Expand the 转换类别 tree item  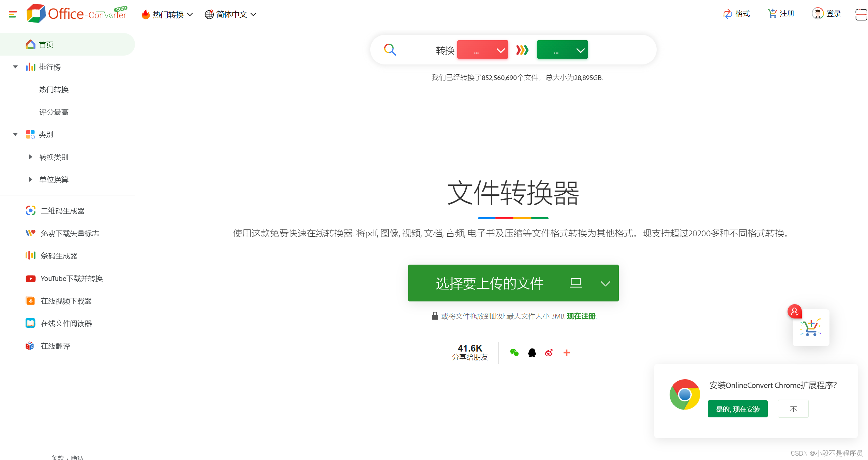coord(31,157)
